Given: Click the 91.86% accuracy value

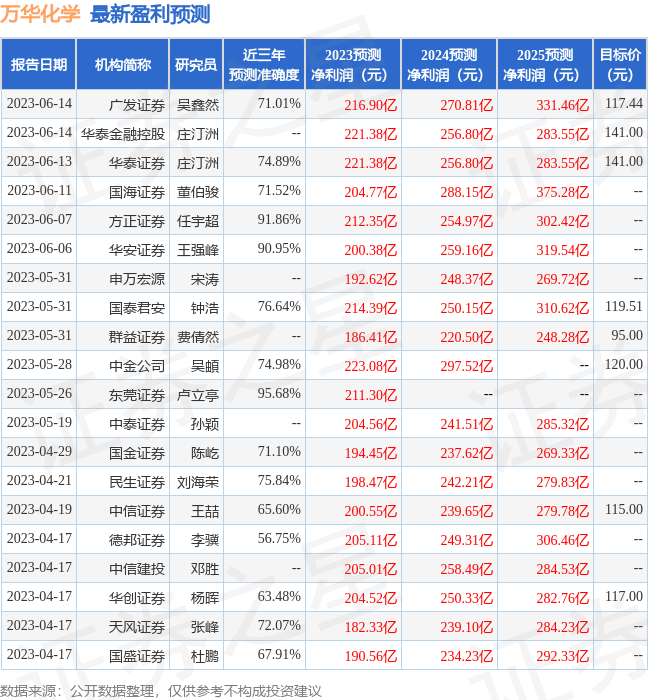Looking at the screenshot, I should [279, 219].
